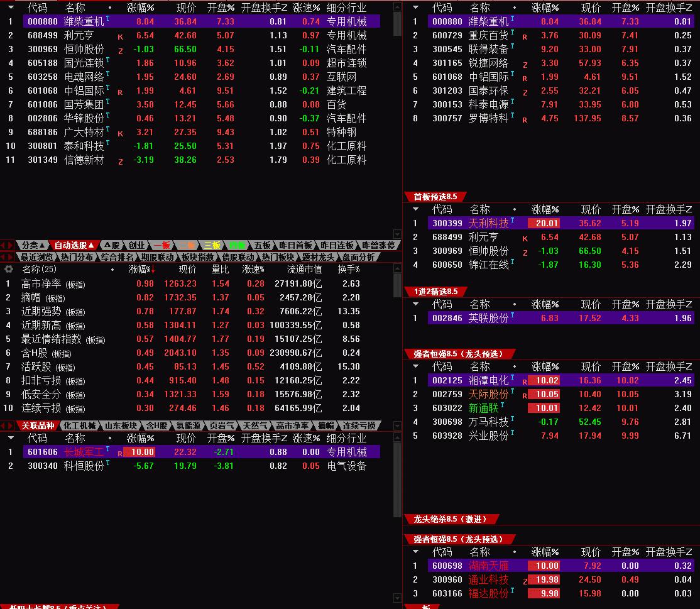The width and height of the screenshot is (700, 609).
Task: Open the 1进2精选8.5 panel header
Action: 435,292
